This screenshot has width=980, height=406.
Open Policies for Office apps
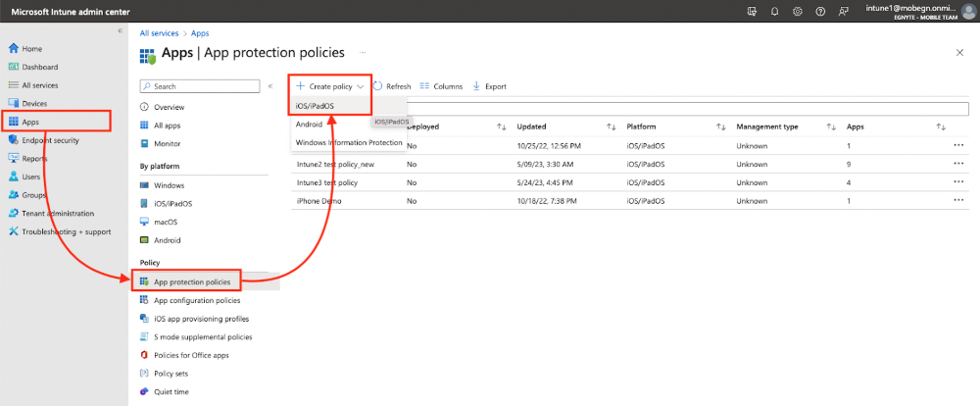tap(191, 355)
